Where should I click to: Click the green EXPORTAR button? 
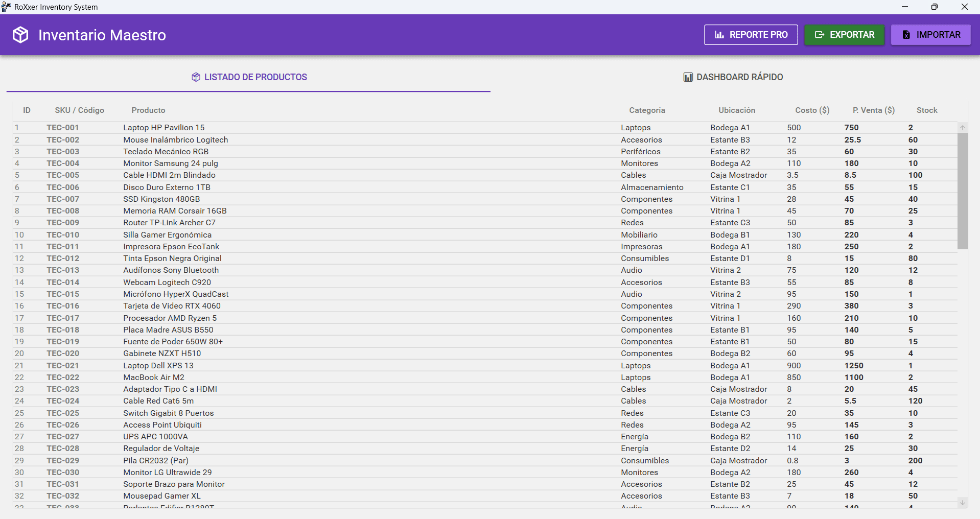(x=845, y=35)
